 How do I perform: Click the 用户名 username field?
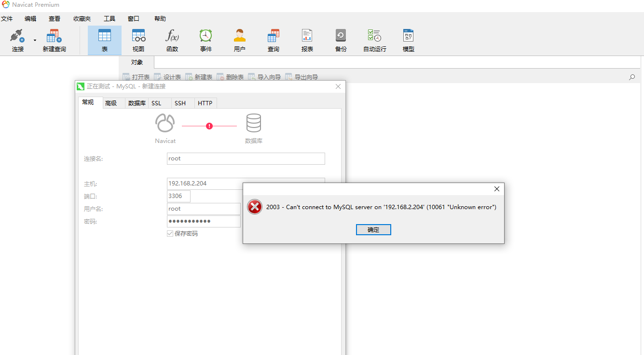[x=204, y=209]
